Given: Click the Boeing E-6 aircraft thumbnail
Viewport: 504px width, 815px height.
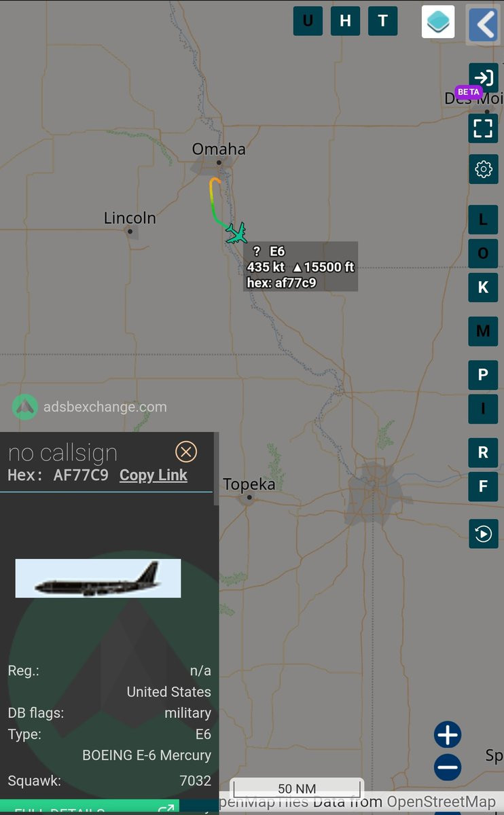Looking at the screenshot, I should tap(98, 578).
